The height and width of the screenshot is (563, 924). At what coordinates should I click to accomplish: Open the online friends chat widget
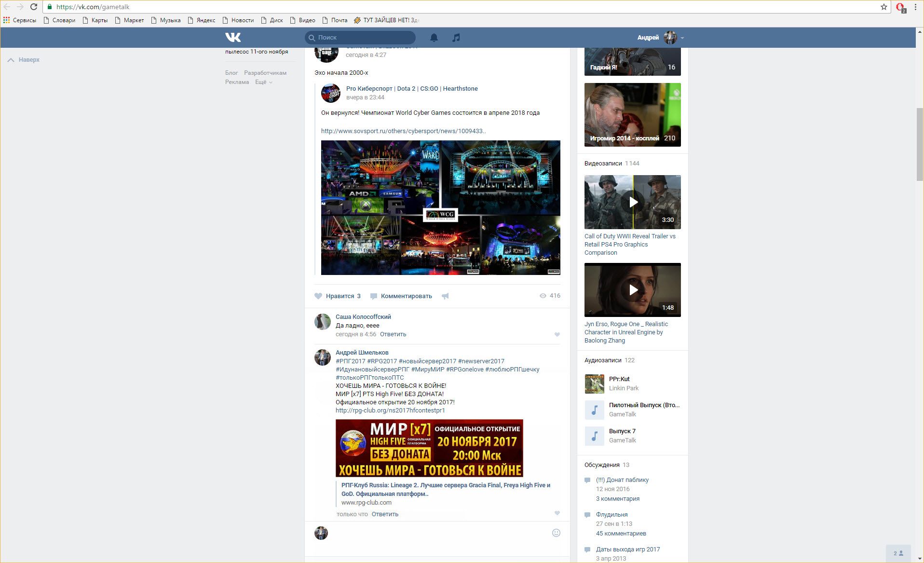(898, 553)
